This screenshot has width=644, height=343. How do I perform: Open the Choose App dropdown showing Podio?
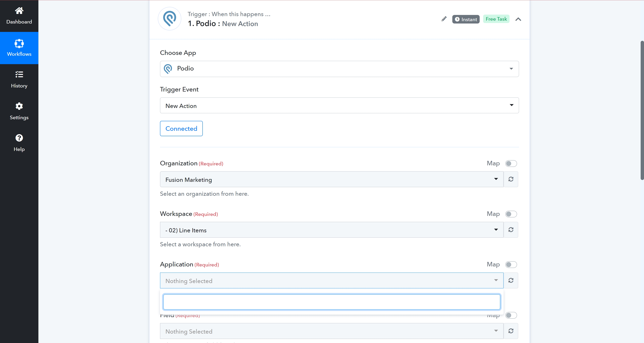point(339,69)
